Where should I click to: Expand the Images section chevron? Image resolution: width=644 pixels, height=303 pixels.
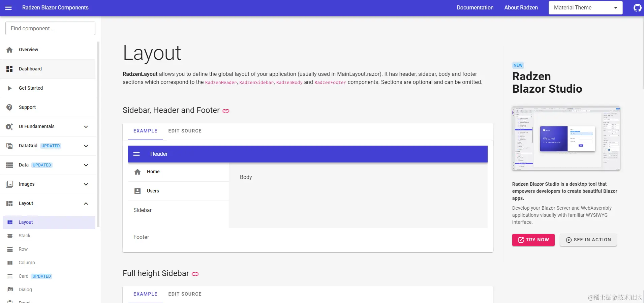[x=86, y=184]
